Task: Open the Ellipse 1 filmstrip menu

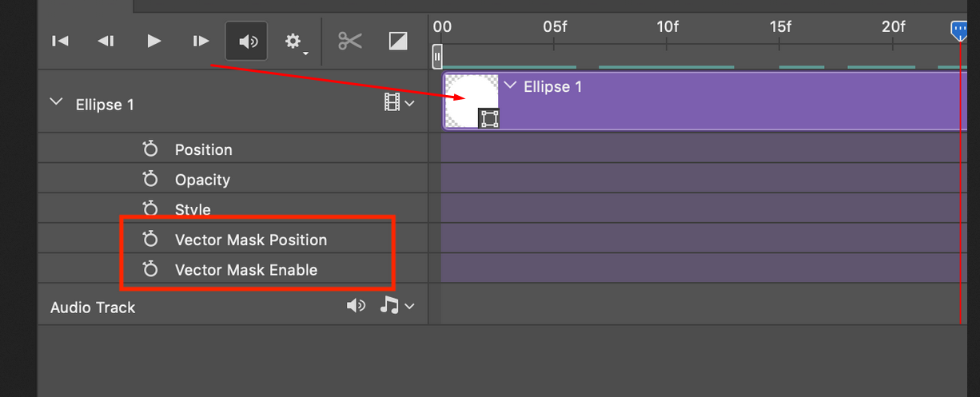Action: pyautogui.click(x=400, y=103)
